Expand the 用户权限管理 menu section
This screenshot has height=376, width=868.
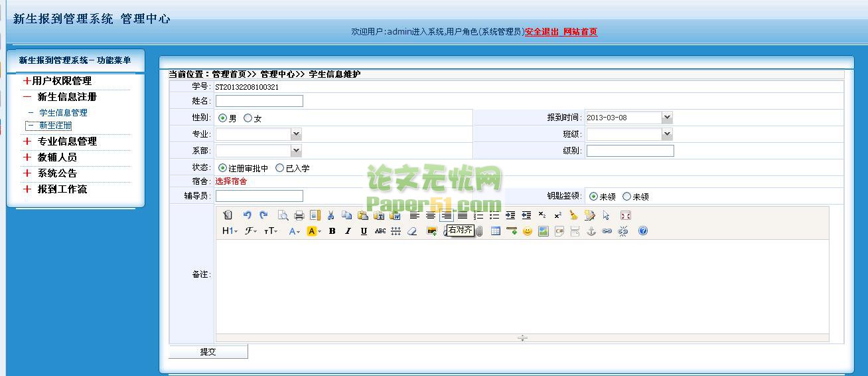61,81
